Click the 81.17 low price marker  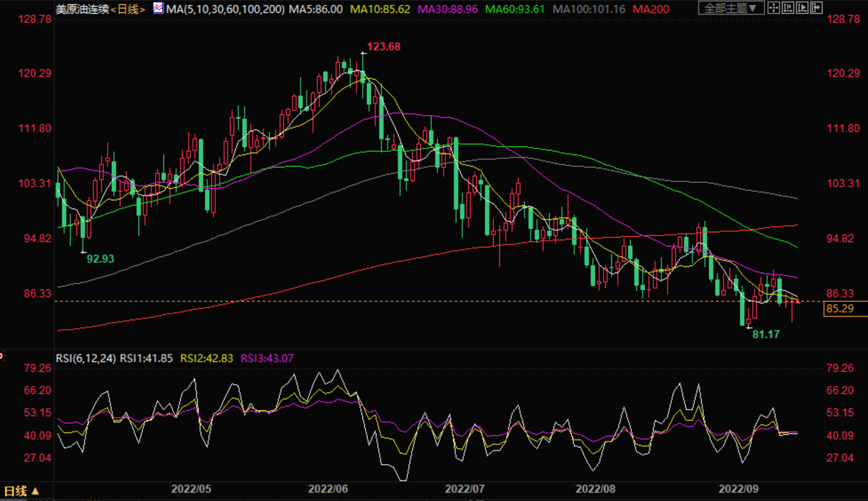[x=765, y=335]
